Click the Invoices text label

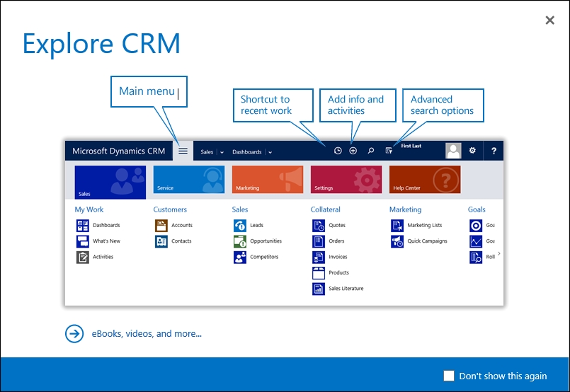pyautogui.click(x=338, y=257)
